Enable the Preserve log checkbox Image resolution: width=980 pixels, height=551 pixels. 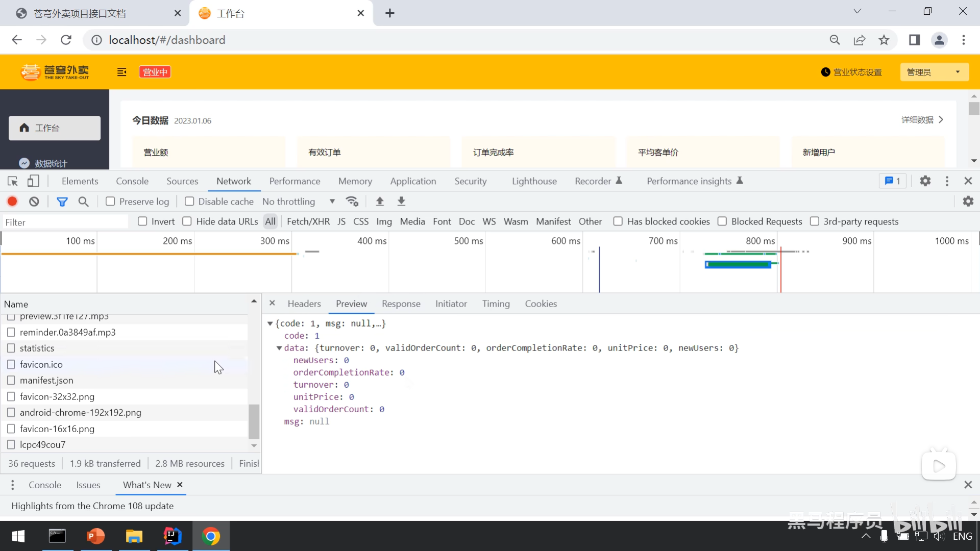(x=110, y=202)
